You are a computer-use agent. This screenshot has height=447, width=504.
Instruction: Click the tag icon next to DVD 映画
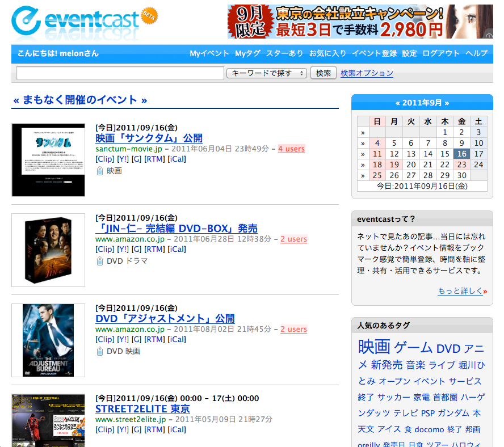[100, 351]
